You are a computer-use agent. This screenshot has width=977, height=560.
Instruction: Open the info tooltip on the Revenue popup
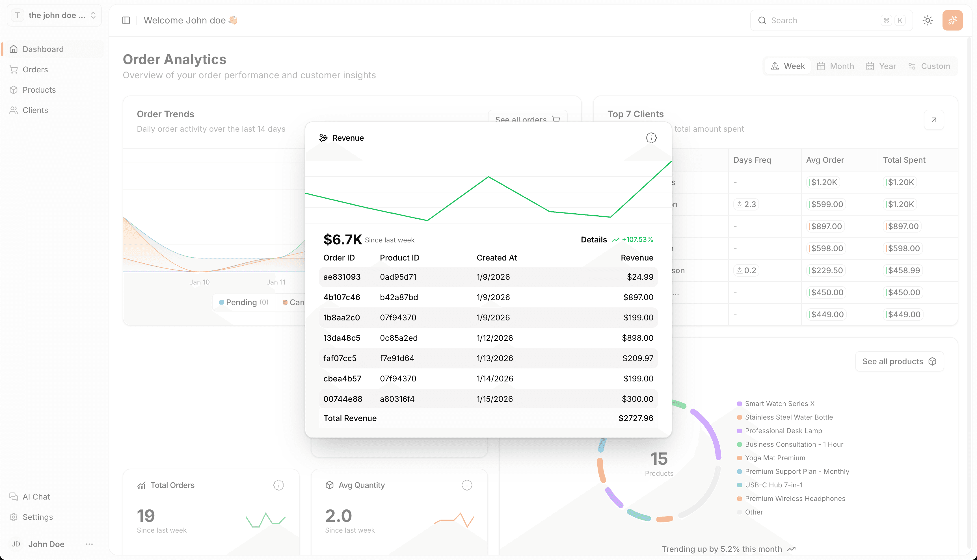click(x=651, y=138)
